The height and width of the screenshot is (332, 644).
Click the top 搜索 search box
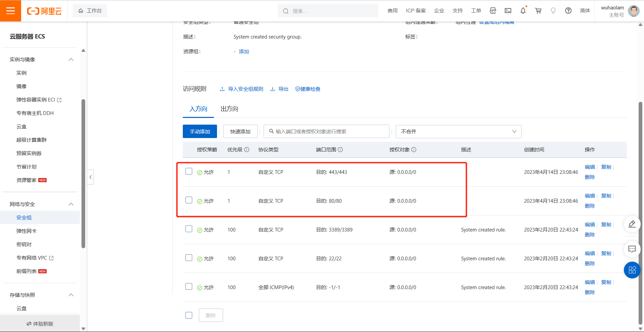coord(328,11)
